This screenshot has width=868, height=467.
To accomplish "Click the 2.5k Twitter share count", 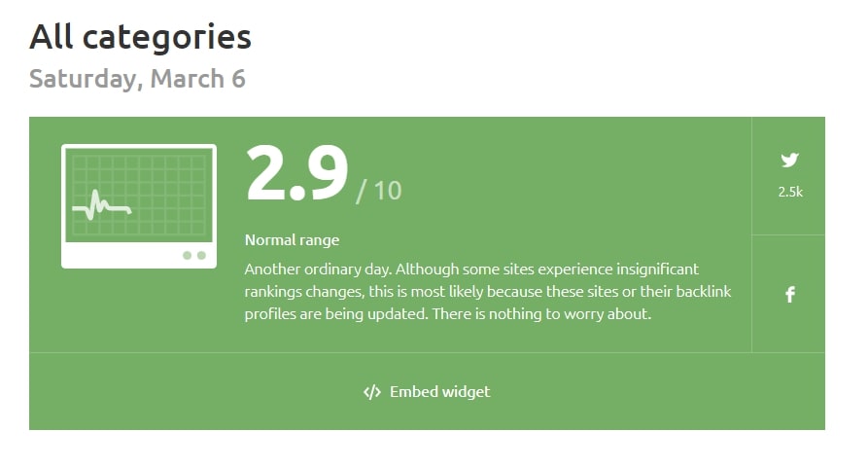I will (790, 193).
